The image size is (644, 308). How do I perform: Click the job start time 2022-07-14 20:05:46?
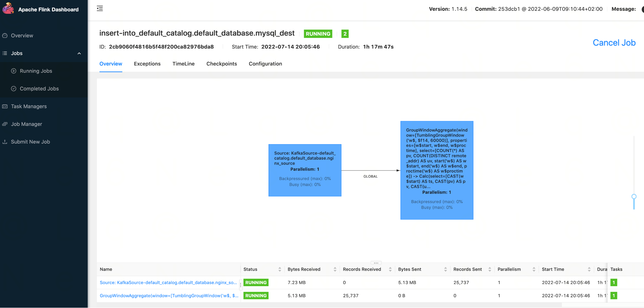tap(291, 47)
